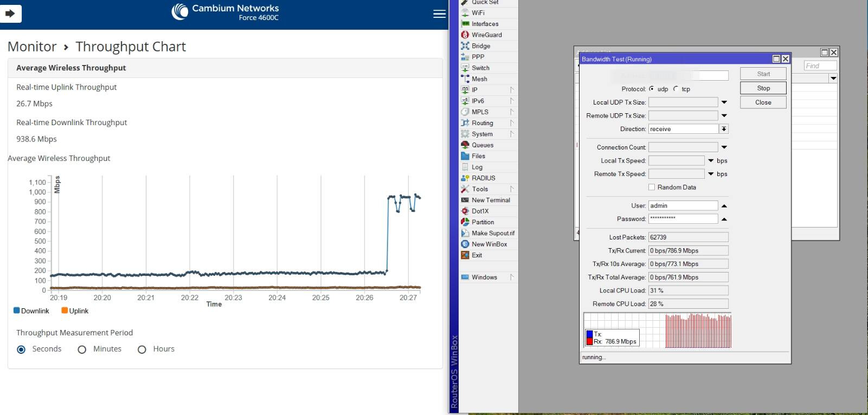Click the Bridge icon in WinBox
Viewport: 868px width, 415px height.
click(x=465, y=46)
